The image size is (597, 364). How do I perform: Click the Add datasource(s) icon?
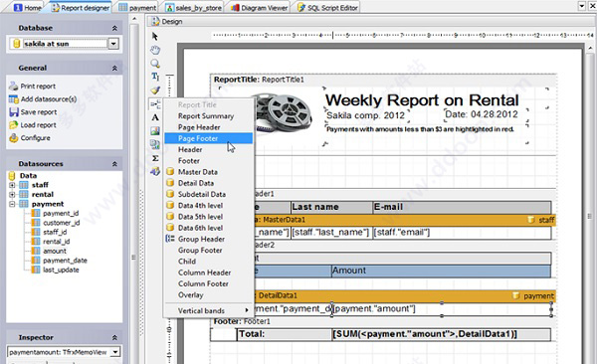pyautogui.click(x=14, y=99)
